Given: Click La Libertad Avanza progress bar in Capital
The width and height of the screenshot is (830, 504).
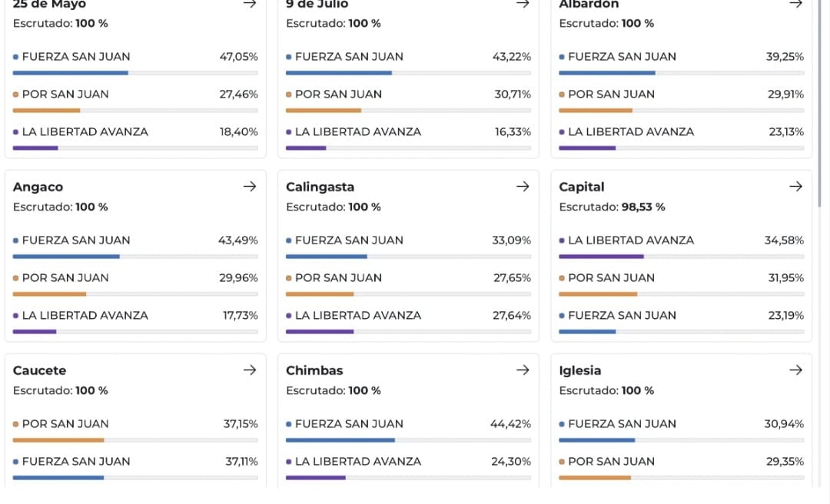Looking at the screenshot, I should [682, 257].
